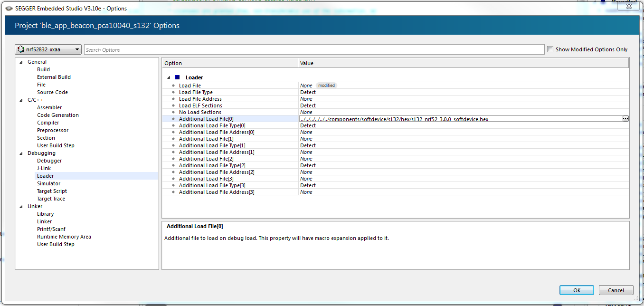This screenshot has height=306, width=644.
Task: Select Source Code in tree
Action: [52, 92]
